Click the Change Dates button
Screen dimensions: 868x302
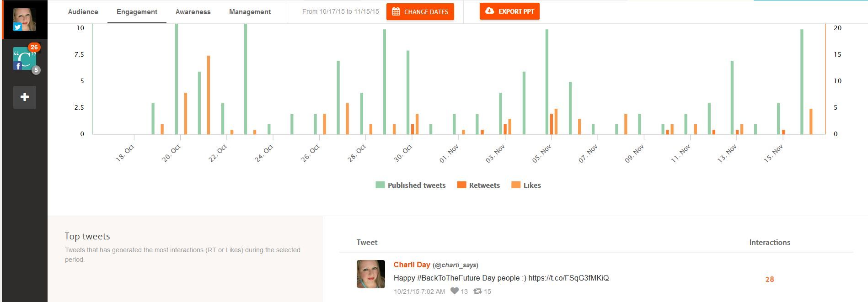click(420, 12)
